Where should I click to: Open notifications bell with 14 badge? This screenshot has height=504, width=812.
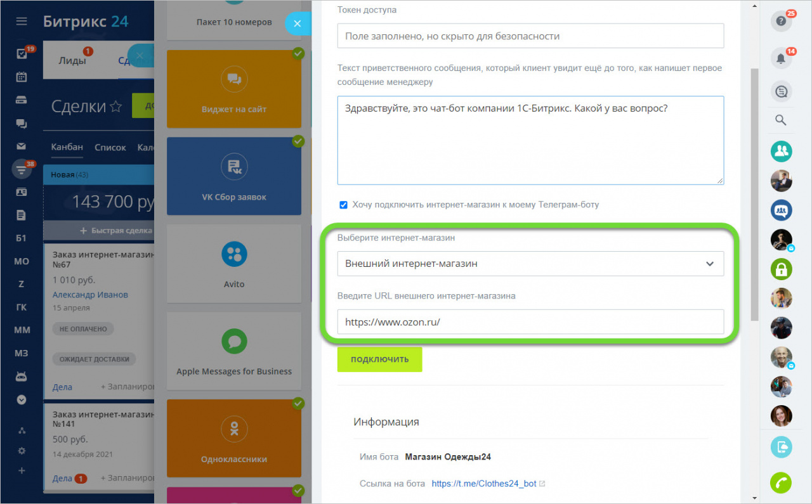[782, 58]
